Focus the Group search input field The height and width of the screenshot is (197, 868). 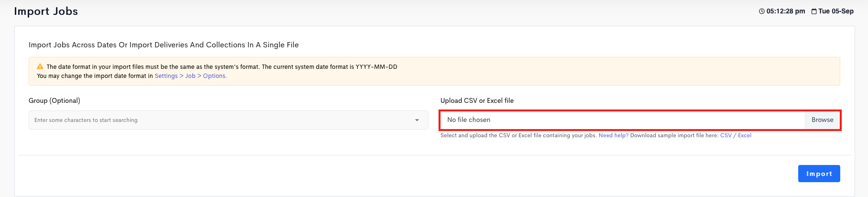[228, 120]
